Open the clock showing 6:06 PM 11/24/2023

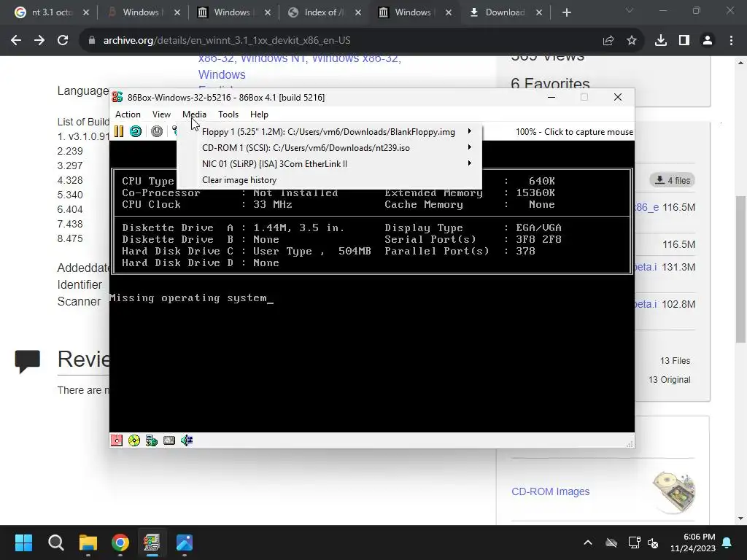(693, 542)
